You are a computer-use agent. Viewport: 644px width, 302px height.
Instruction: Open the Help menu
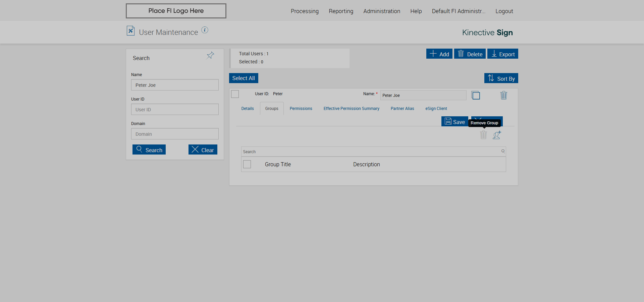click(416, 11)
